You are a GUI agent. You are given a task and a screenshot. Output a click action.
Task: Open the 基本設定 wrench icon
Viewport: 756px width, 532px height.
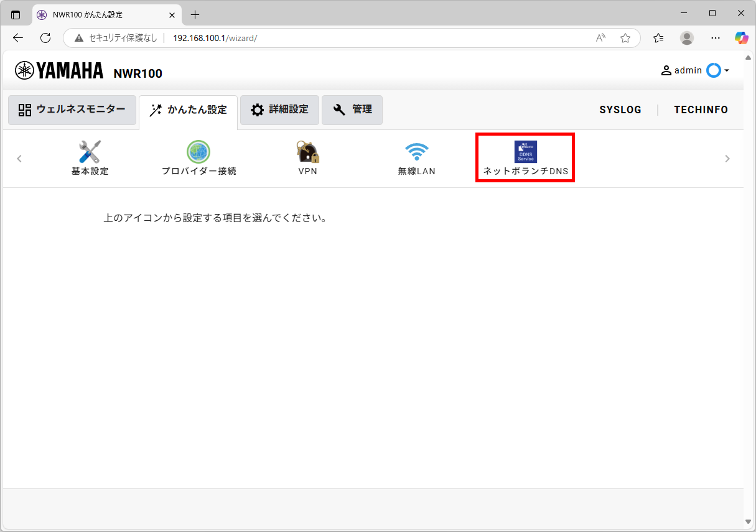pyautogui.click(x=90, y=152)
